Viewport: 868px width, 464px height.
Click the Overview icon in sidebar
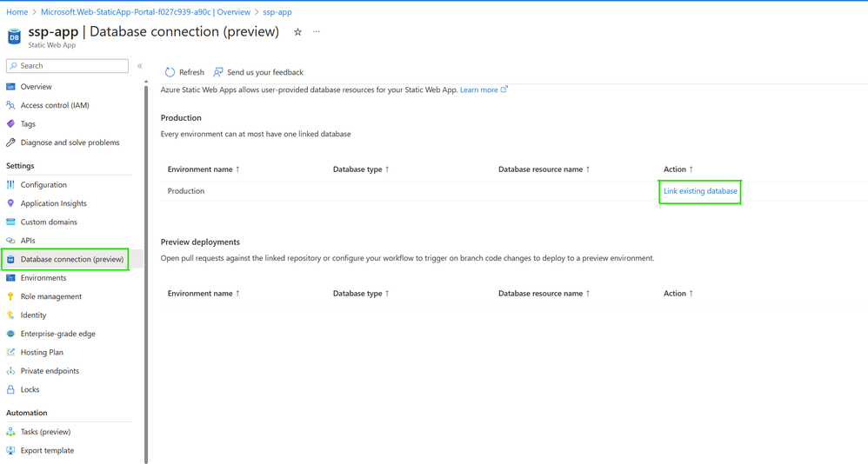coord(10,87)
